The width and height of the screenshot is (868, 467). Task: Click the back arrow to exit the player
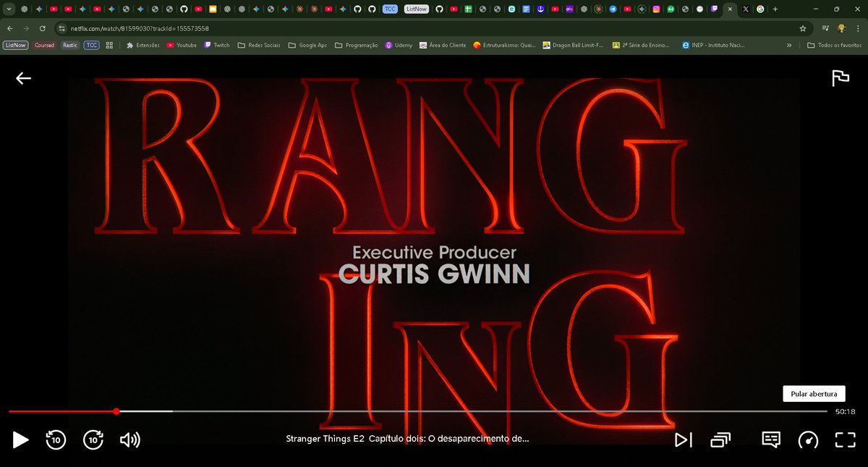pos(24,78)
